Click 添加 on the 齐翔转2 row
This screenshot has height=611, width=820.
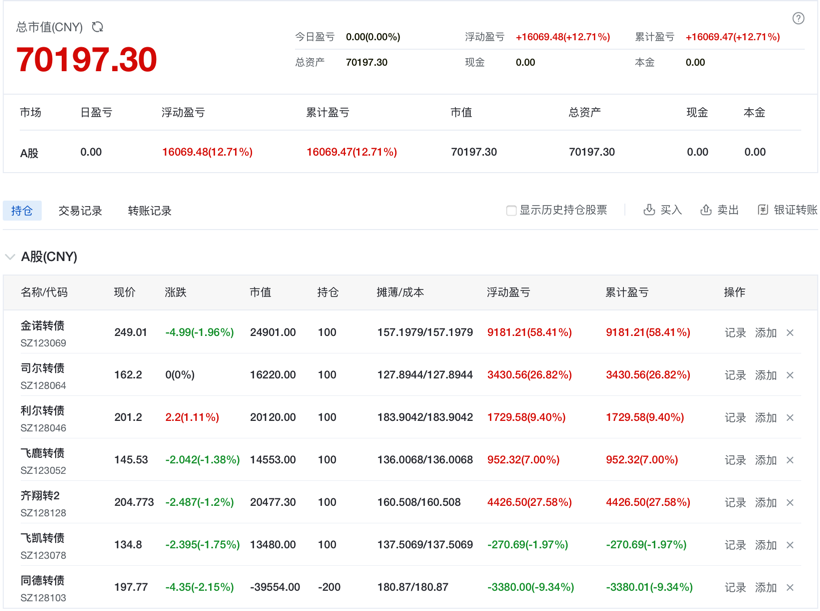[766, 503]
